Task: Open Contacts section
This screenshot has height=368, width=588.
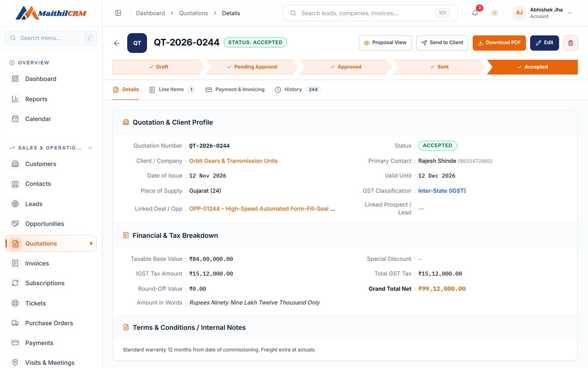Action: tap(51, 184)
